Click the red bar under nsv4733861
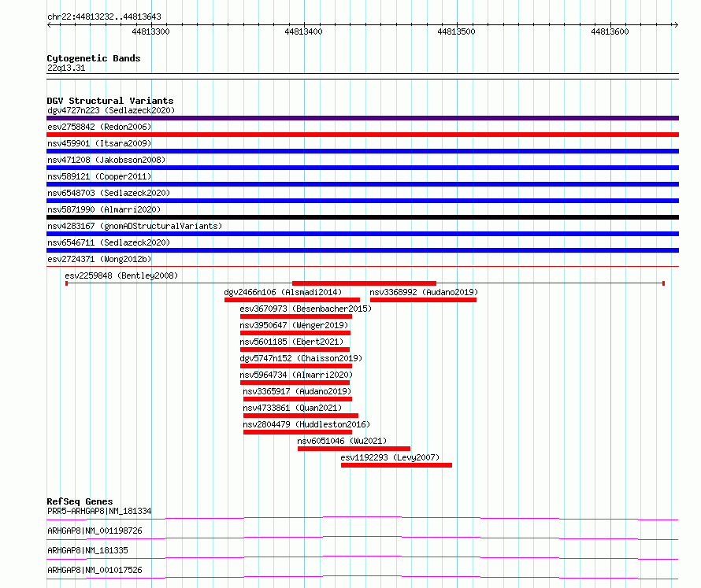Image resolution: width=701 pixels, height=588 pixels. point(300,416)
